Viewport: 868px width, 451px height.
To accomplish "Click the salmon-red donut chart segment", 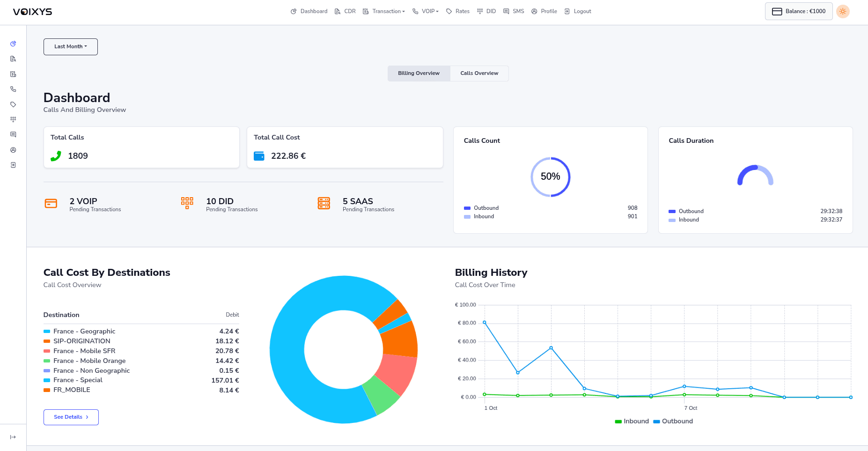I will coord(397,374).
